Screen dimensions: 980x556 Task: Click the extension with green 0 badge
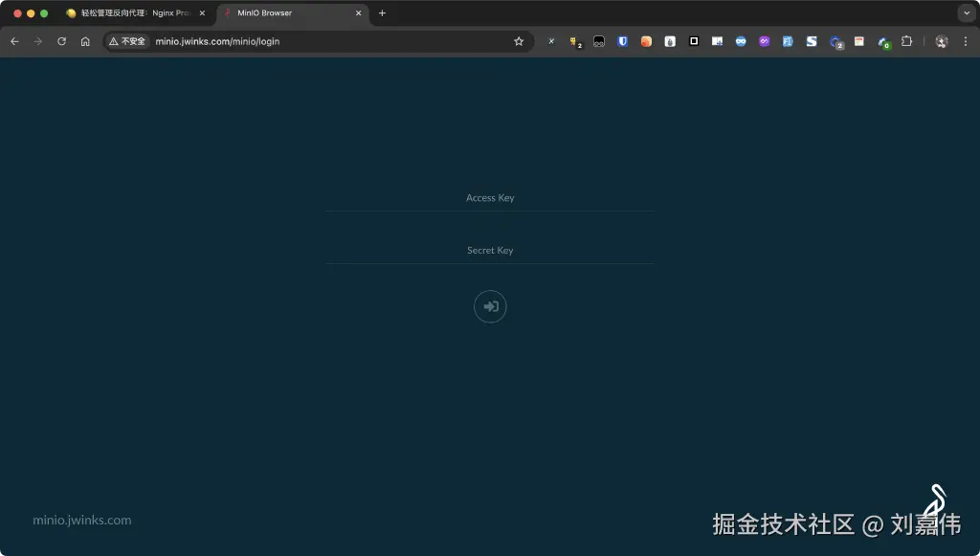click(883, 42)
